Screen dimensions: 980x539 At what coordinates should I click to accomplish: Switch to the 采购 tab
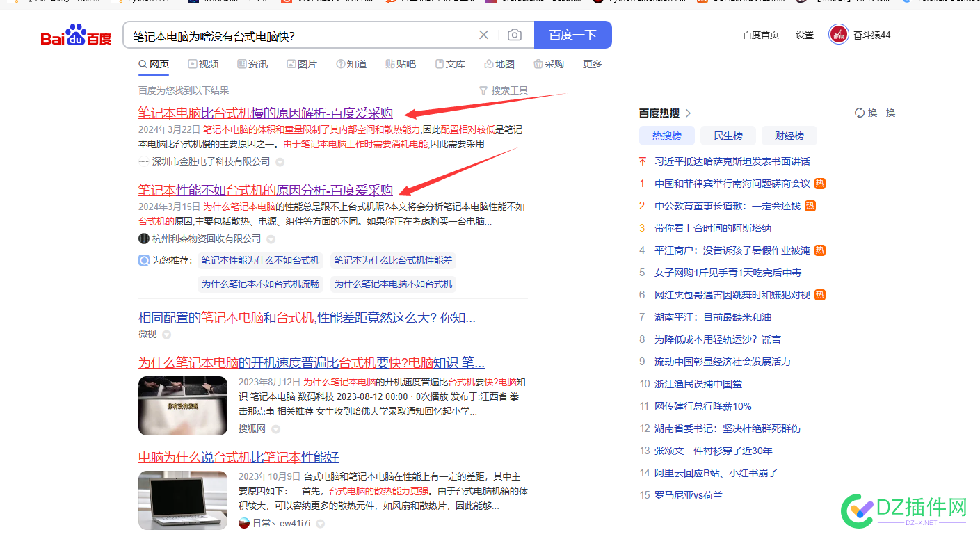point(549,64)
